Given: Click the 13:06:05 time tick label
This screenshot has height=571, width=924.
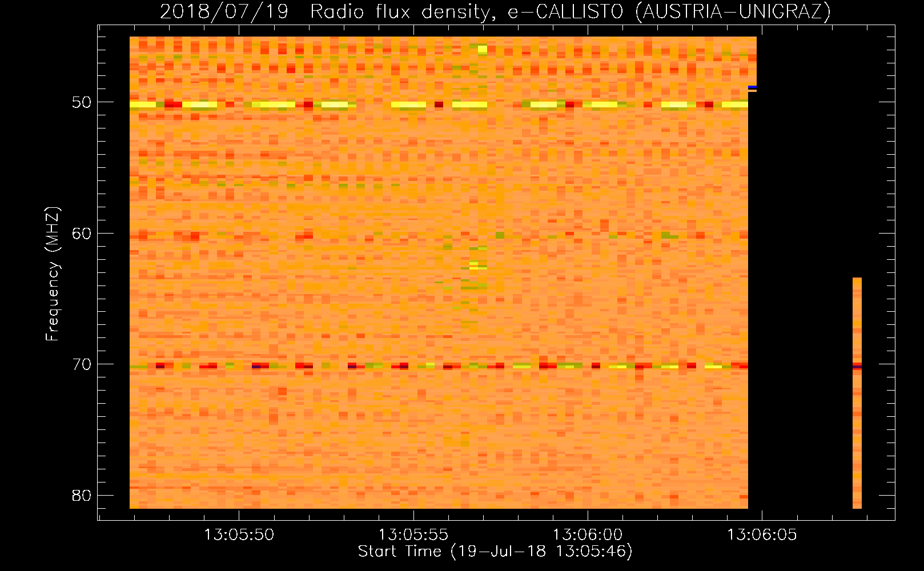Looking at the screenshot, I should (761, 535).
